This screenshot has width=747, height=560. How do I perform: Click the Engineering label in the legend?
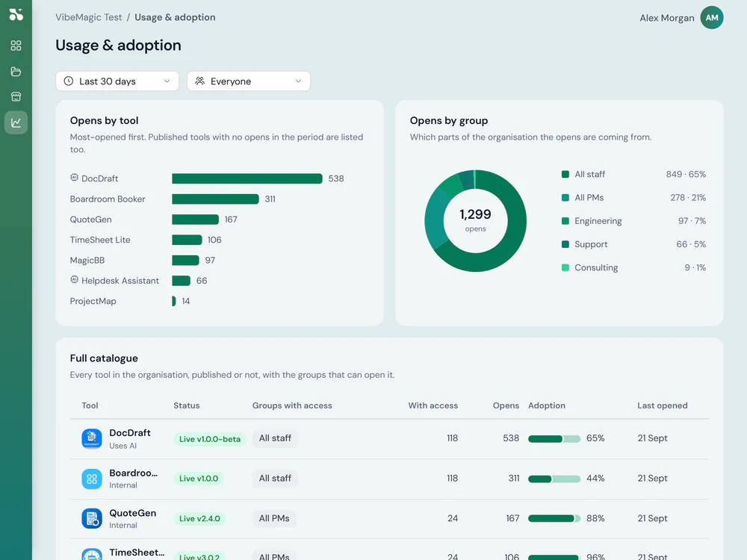tap(598, 221)
